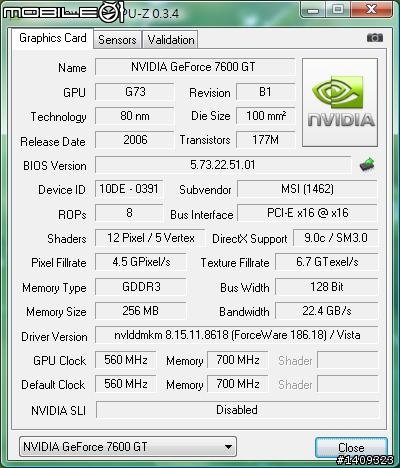
Task: Click the Default Clock 560 MHz value
Action: [126, 384]
